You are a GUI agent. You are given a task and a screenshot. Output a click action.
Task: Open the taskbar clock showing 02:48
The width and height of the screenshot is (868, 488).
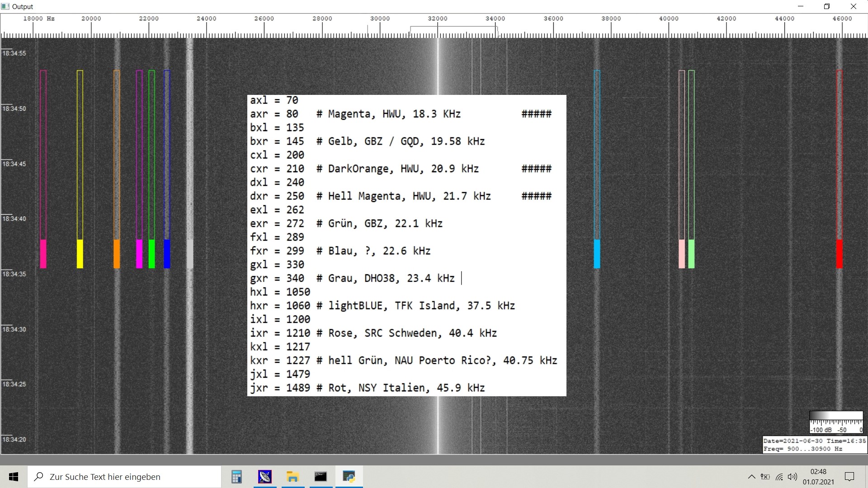[x=818, y=477]
